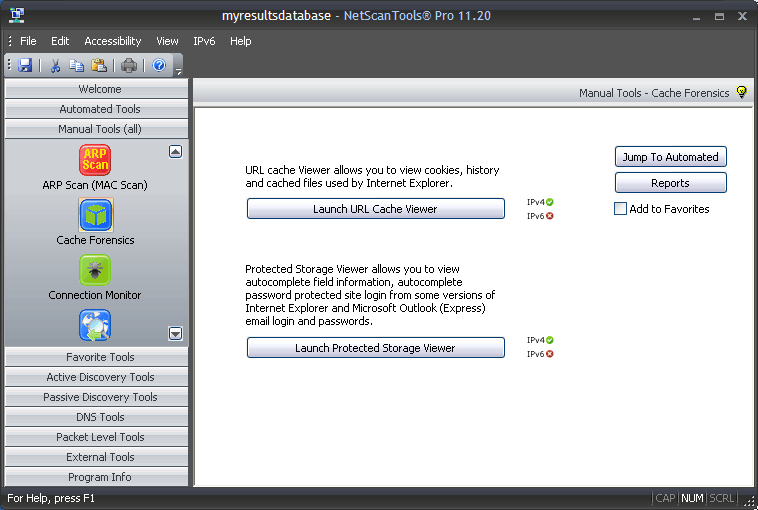The height and width of the screenshot is (510, 758).
Task: Click 'For Help, press F1' status text
Action: (x=51, y=498)
